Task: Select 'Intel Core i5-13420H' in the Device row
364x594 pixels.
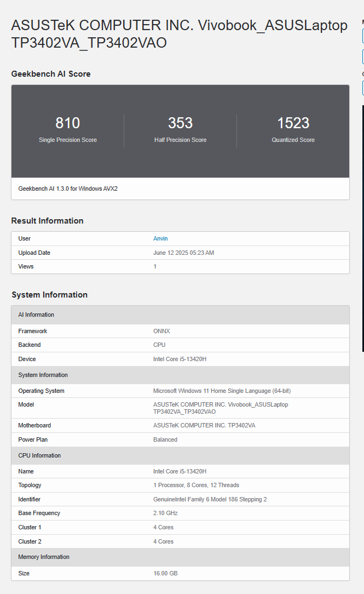Action: (180, 359)
